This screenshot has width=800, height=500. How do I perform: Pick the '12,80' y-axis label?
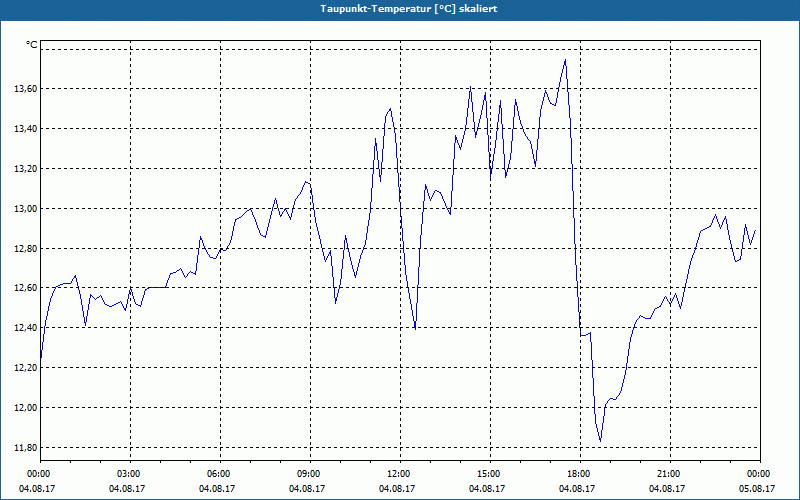26,248
